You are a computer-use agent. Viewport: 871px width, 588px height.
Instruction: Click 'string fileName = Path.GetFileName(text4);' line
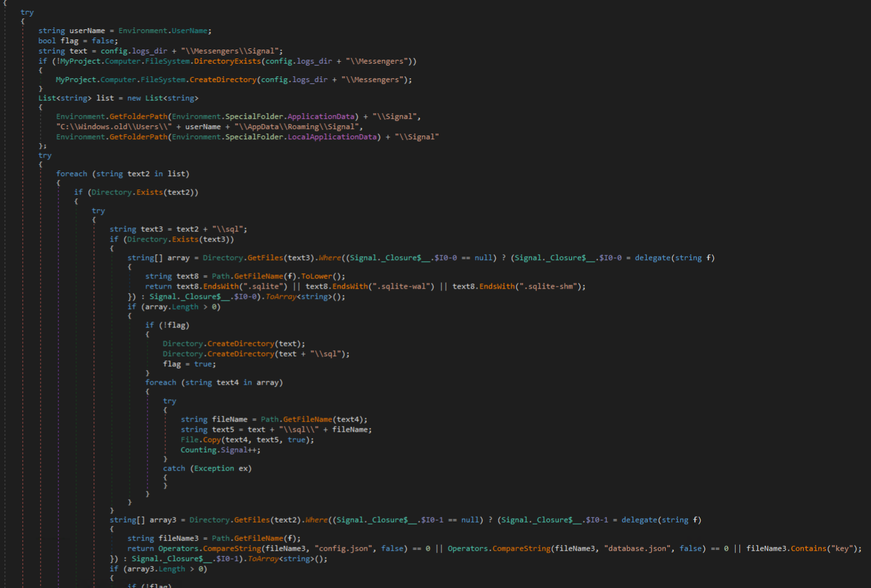tap(274, 419)
